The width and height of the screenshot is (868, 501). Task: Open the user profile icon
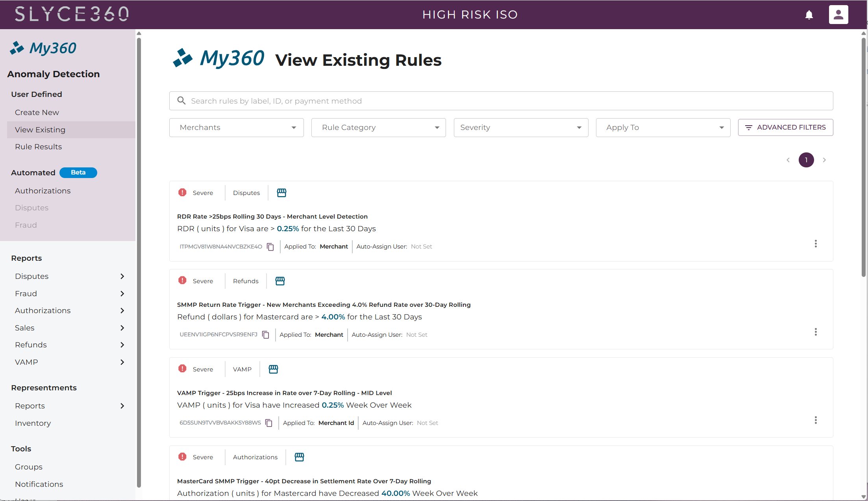[x=838, y=15]
